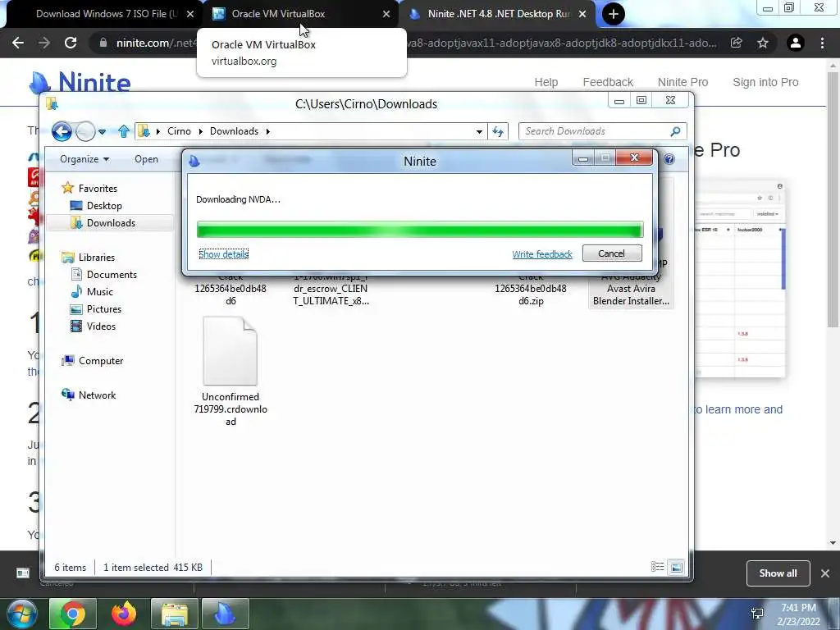The height and width of the screenshot is (630, 840).
Task: Open Help link on Ninite page
Action: (546, 82)
